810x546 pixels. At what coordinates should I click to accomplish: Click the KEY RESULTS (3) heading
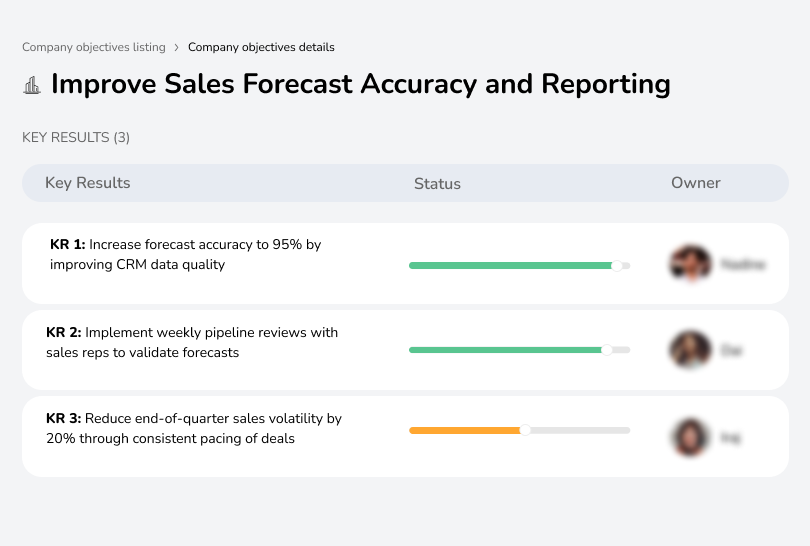[x=76, y=137]
